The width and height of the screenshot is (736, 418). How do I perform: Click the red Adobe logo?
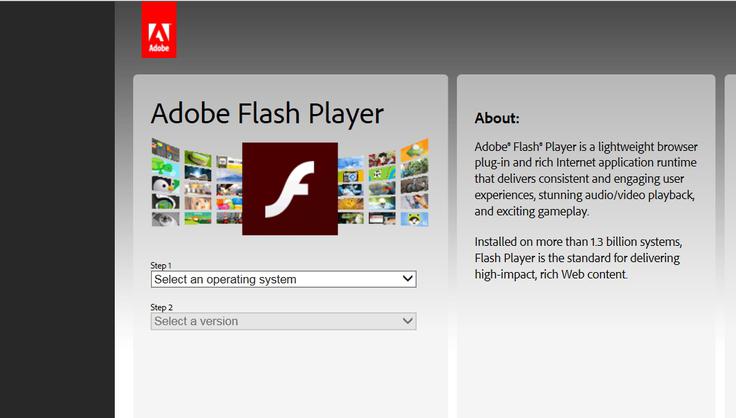click(159, 30)
